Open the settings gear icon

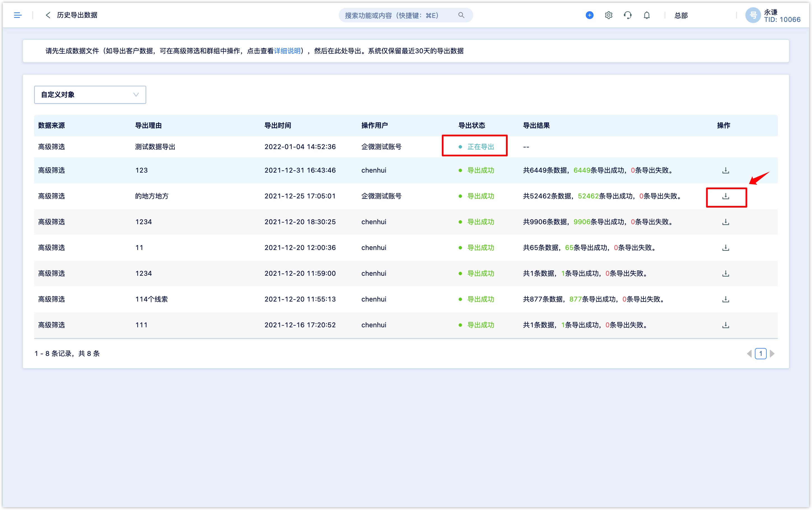[608, 15]
